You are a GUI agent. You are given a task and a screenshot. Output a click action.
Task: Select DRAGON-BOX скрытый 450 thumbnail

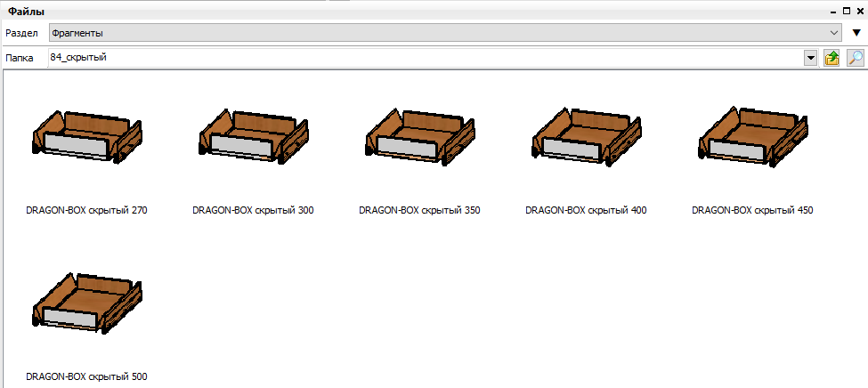click(753, 137)
